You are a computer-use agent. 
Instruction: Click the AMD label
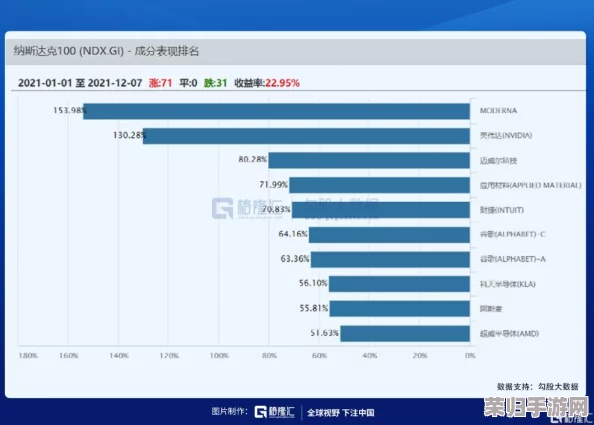(509, 334)
